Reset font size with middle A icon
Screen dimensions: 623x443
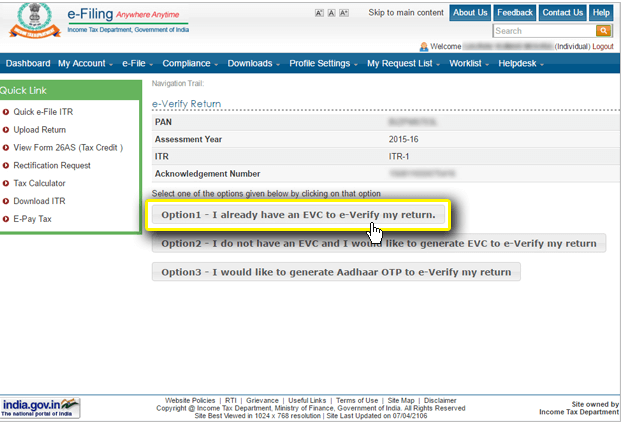coord(331,13)
